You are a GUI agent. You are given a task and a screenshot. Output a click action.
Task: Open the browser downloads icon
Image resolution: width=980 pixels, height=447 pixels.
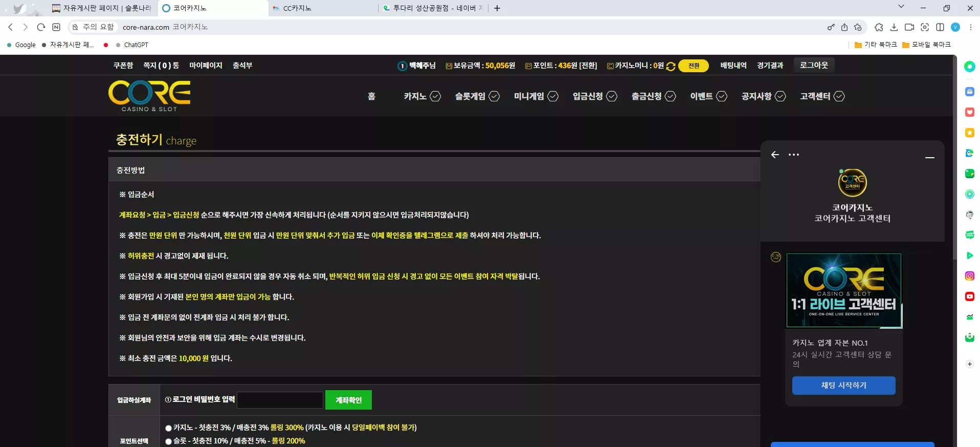[x=894, y=27]
